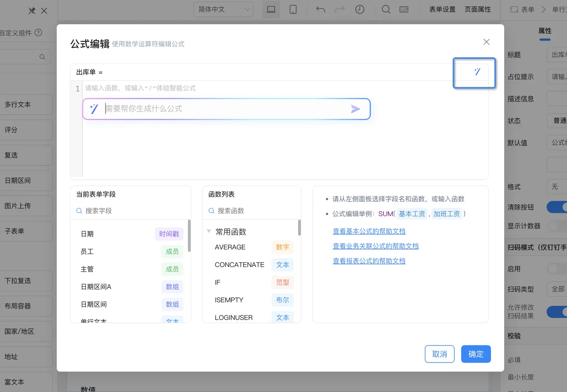
Task: Click the 图片上传 component in the left panel
Action: coord(26,206)
